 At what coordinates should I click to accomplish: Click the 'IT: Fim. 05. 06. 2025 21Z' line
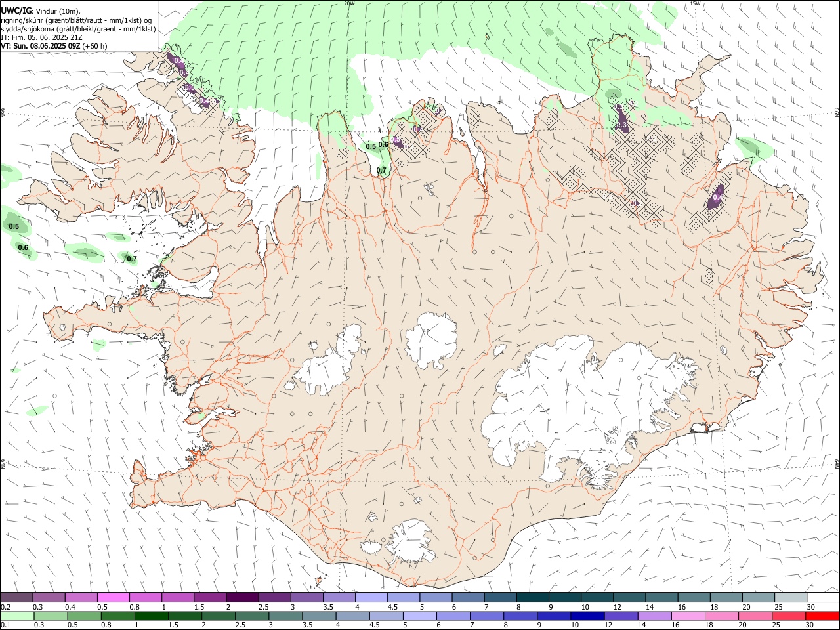click(41, 37)
